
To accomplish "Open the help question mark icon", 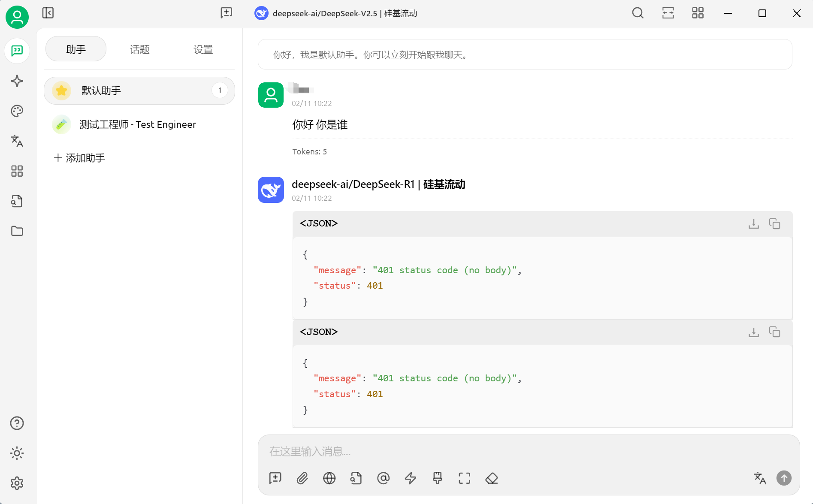I will tap(17, 423).
